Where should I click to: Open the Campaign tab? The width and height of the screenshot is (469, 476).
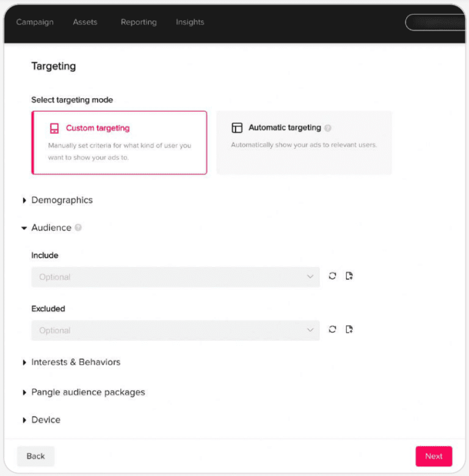click(35, 22)
